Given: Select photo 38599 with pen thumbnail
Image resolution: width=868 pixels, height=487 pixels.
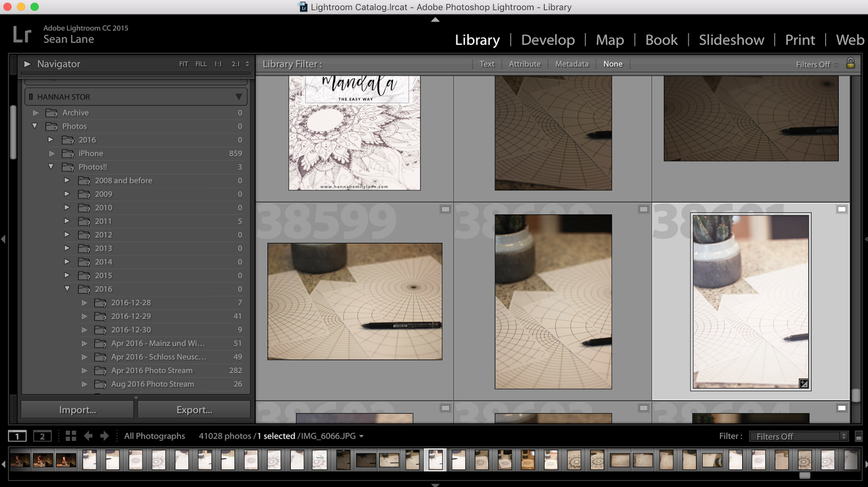Looking at the screenshot, I should coord(355,302).
